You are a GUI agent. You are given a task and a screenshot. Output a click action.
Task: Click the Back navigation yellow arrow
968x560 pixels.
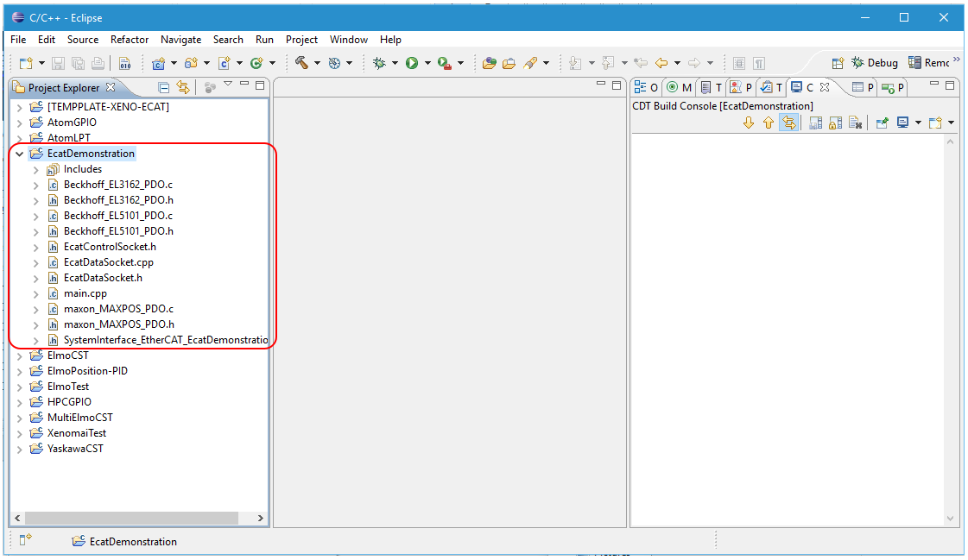[x=661, y=63]
